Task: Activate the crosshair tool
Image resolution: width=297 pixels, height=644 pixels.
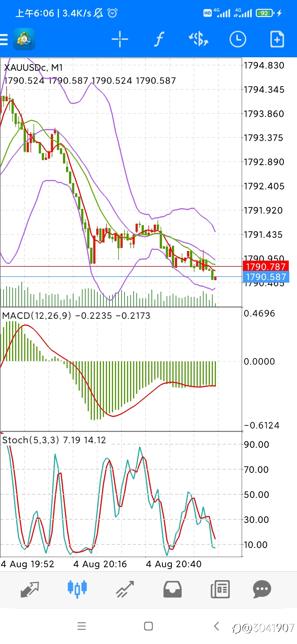Action: [x=120, y=39]
